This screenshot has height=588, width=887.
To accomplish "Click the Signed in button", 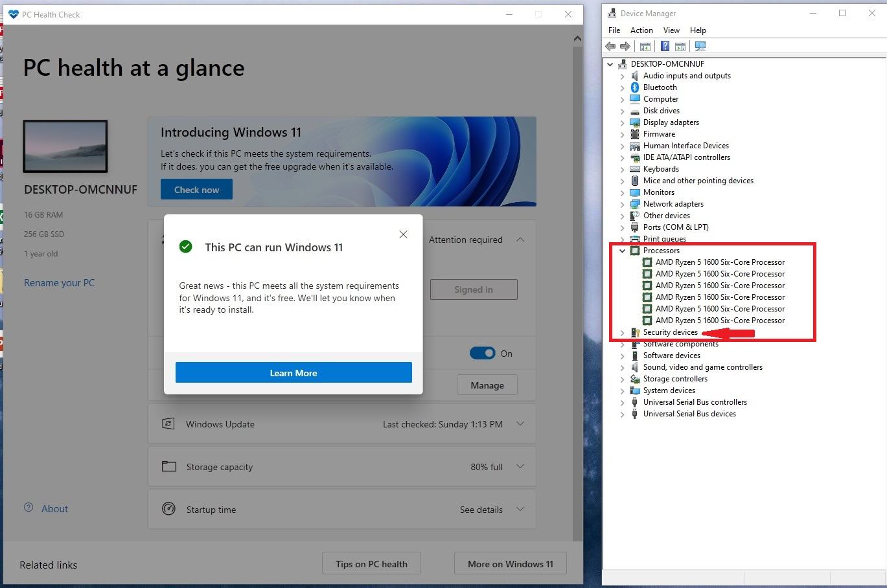I will point(474,289).
